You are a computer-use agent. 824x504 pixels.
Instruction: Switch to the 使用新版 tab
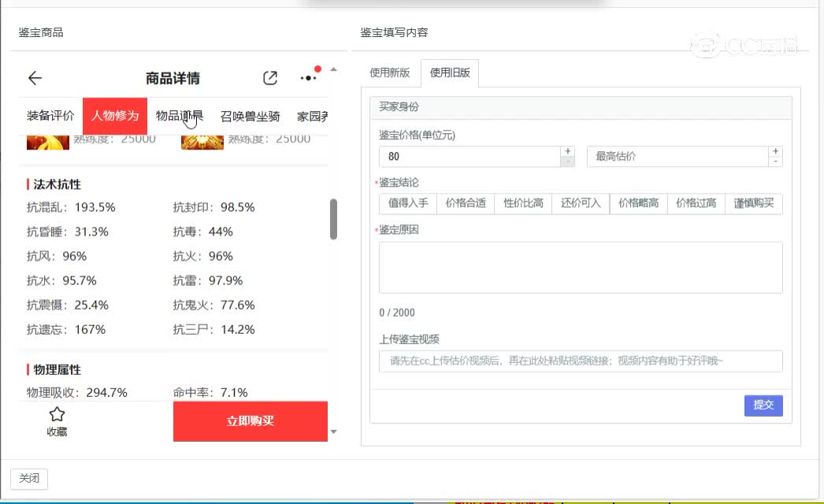[x=390, y=73]
